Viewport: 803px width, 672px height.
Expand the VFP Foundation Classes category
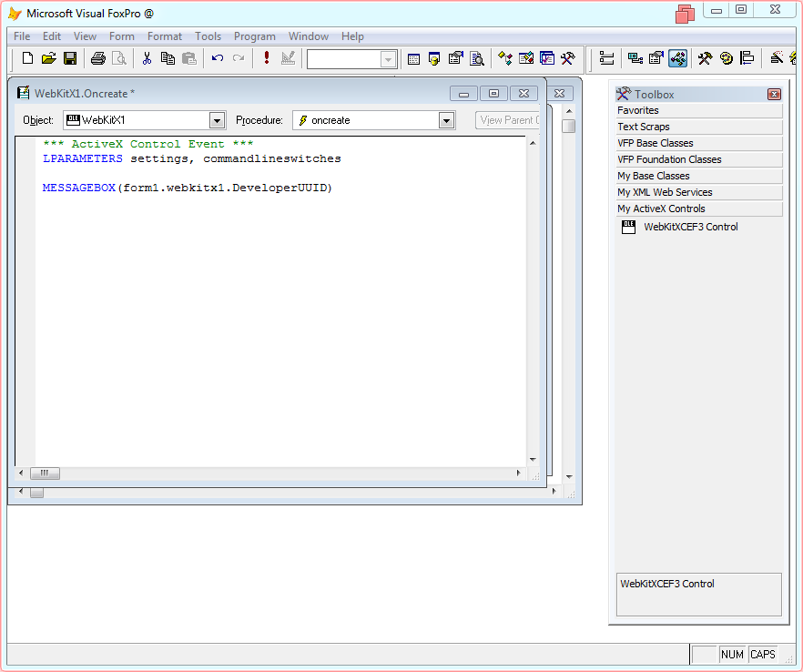[699, 160]
